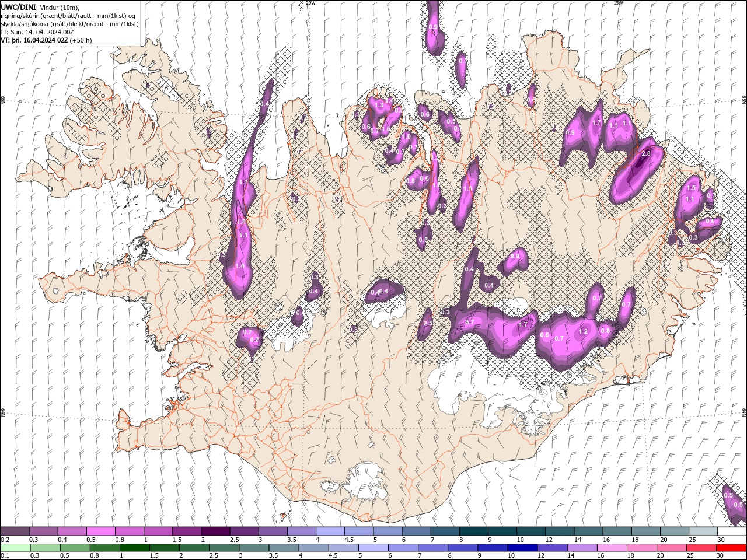747x560 pixels.
Task: Click the 15W longitude label at top
Action: pyautogui.click(x=618, y=3)
